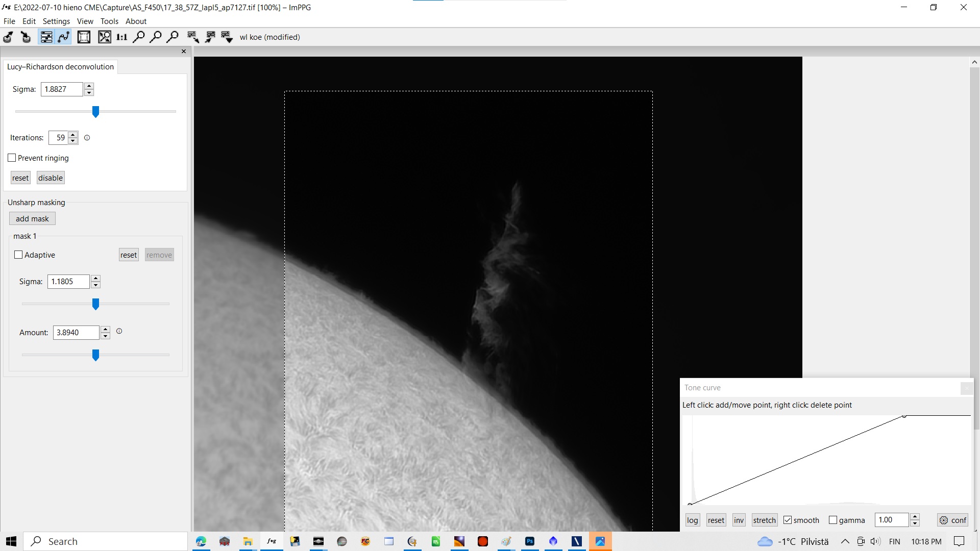
Task: Increase the Iterations spinner value
Action: coord(73,135)
